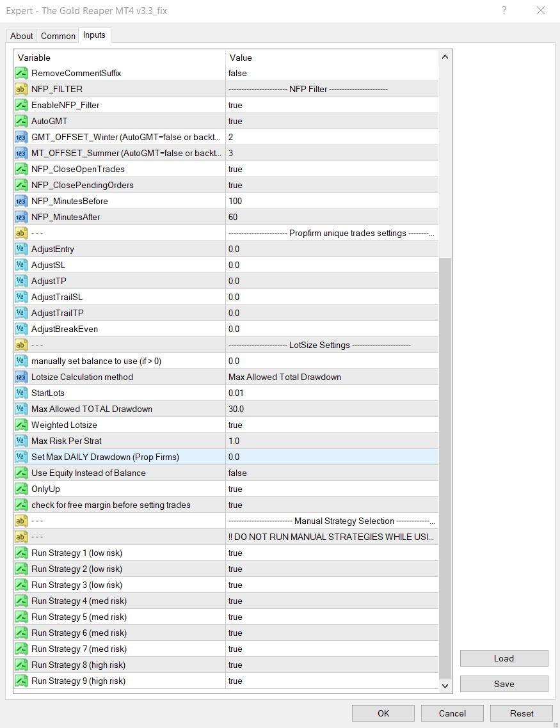
Task: Click the AdjustSL double type icon
Action: coord(21,265)
